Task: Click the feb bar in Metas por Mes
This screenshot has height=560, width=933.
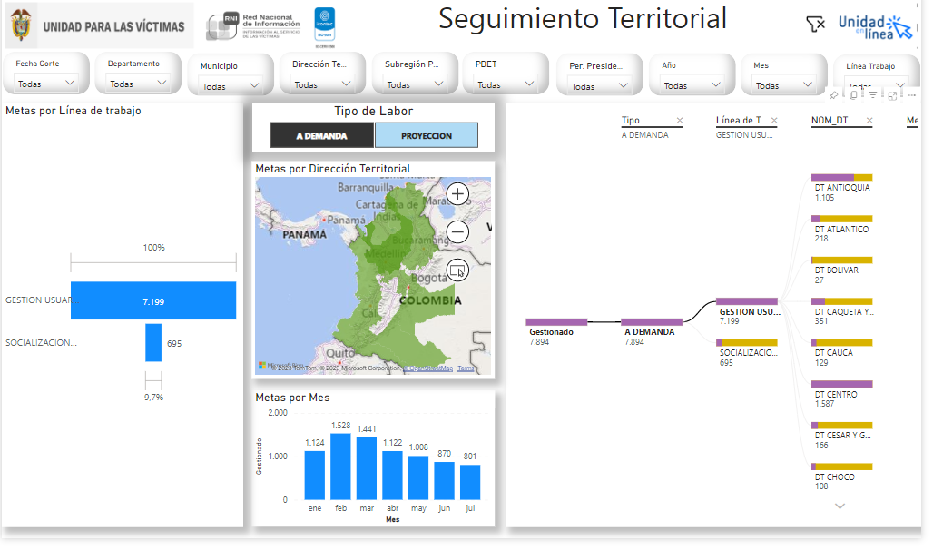Action: (340, 466)
